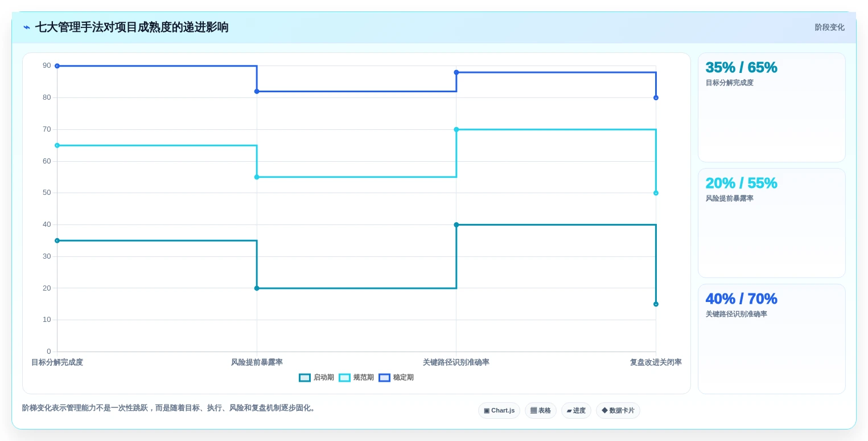Click the 关键路径识别准确率 card caption
This screenshot has height=441, width=868.
pos(736,314)
